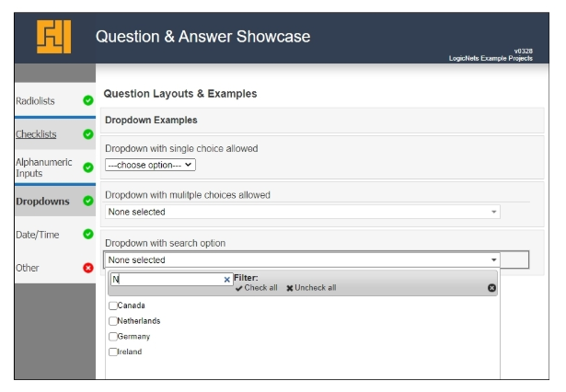Click green check icon beside Date/Time
Viewport: 566px width, 392px height.
tap(88, 235)
